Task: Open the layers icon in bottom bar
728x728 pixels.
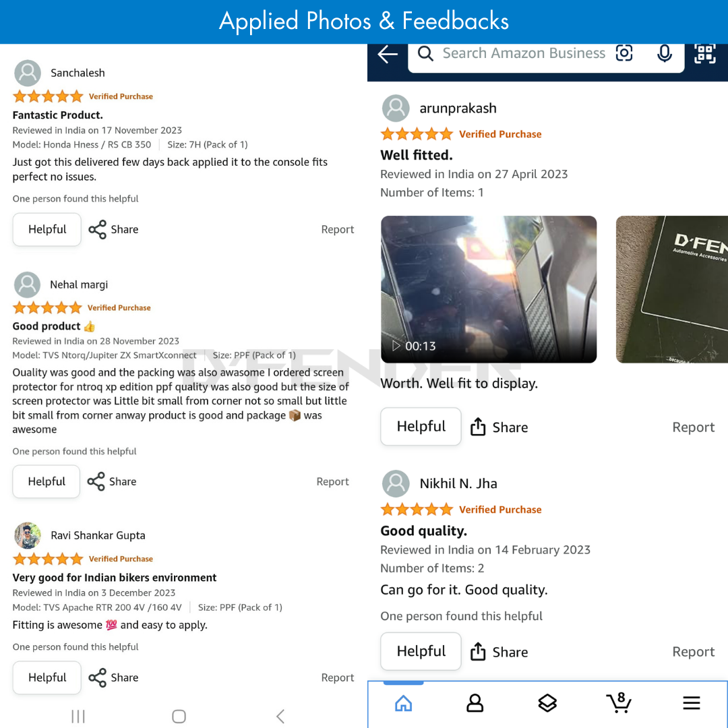Action: (x=547, y=704)
